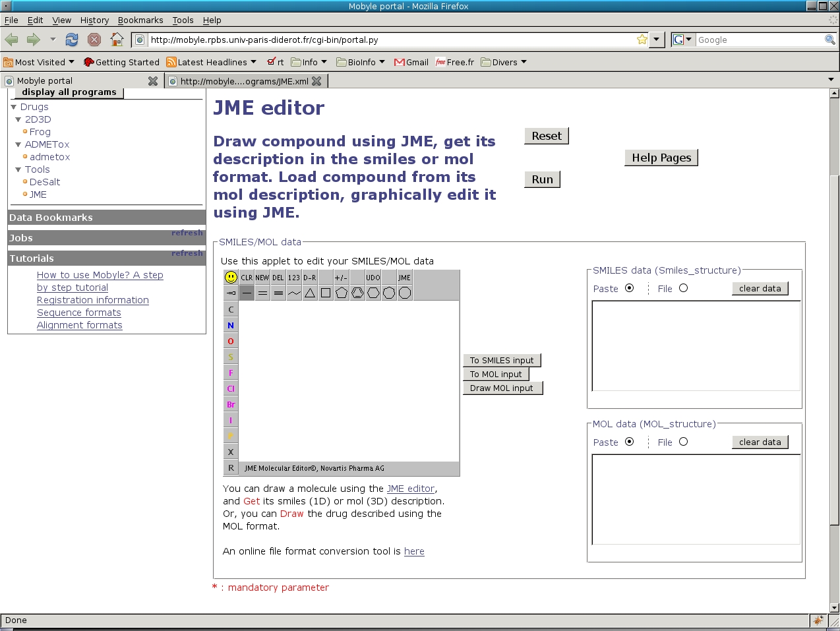
Task: Select the cyclopropane triangle ring tool
Action: 310,293
